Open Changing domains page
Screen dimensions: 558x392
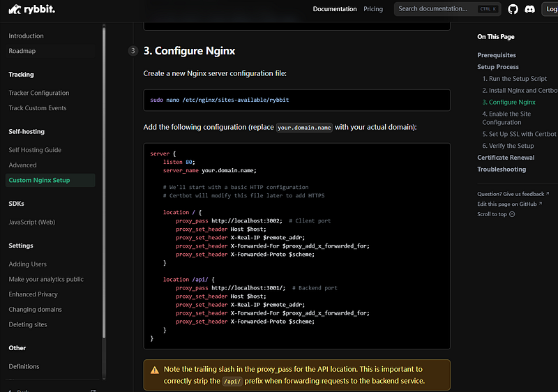(x=35, y=310)
